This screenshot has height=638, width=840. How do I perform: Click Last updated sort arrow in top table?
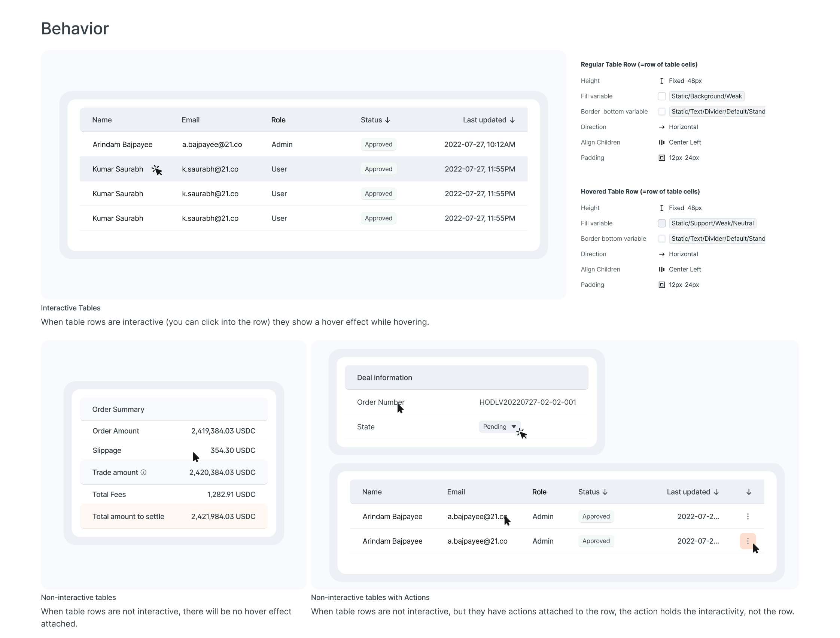[512, 120]
